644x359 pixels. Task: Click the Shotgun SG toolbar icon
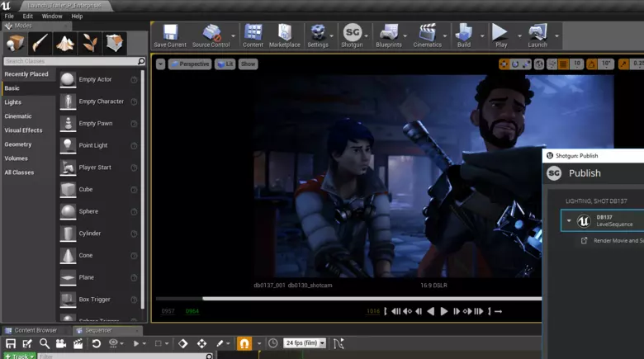[x=353, y=32]
